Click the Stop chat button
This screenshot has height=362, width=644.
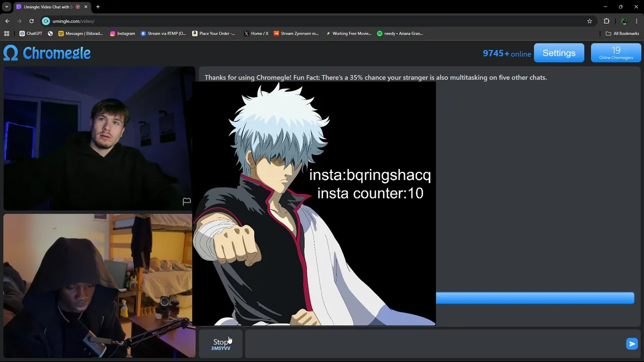[x=221, y=344]
